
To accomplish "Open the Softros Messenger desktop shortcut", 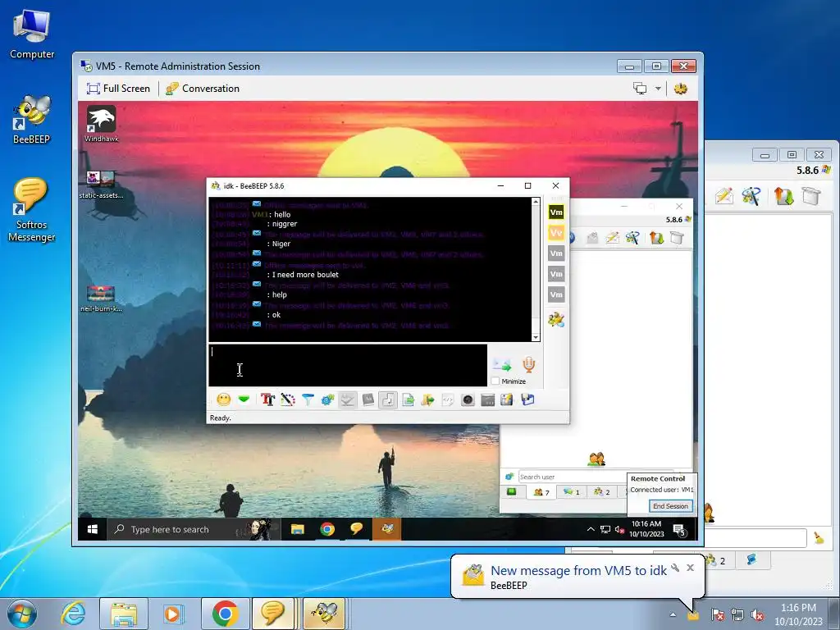I will point(31,209).
